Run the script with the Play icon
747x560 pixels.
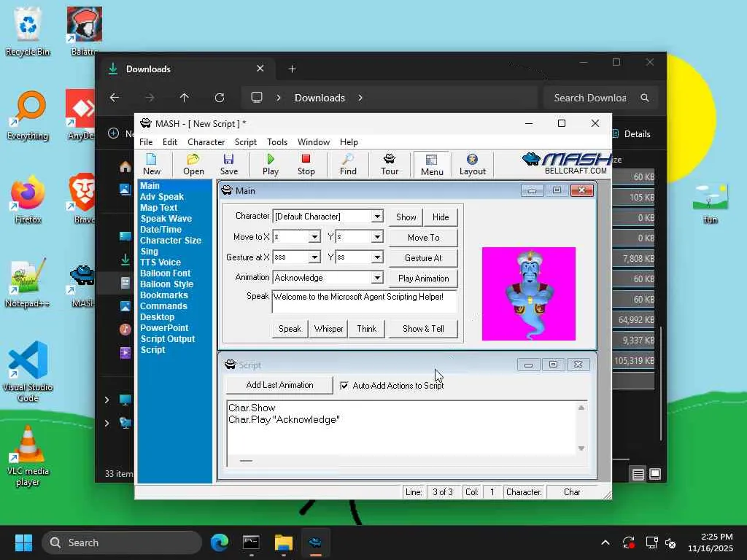271,164
